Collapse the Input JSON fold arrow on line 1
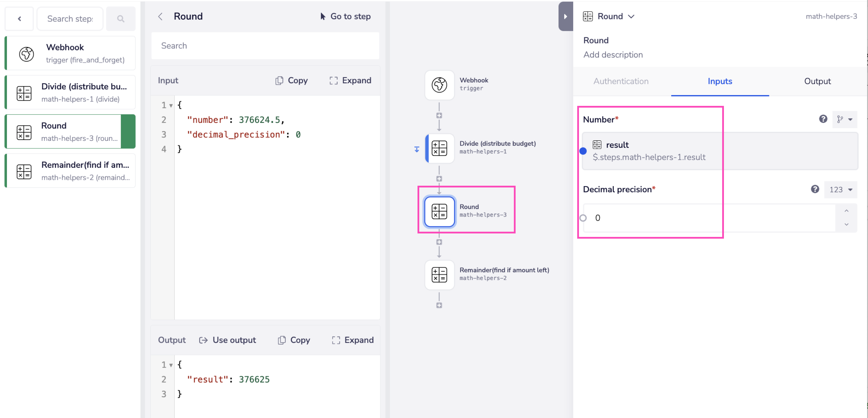This screenshot has width=868, height=418. (x=171, y=105)
